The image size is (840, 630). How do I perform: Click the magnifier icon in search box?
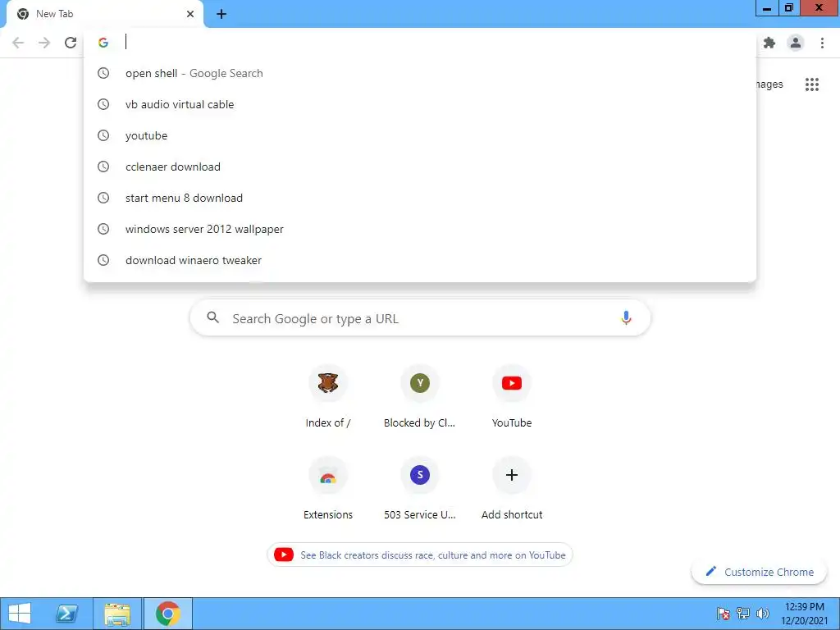click(x=212, y=317)
